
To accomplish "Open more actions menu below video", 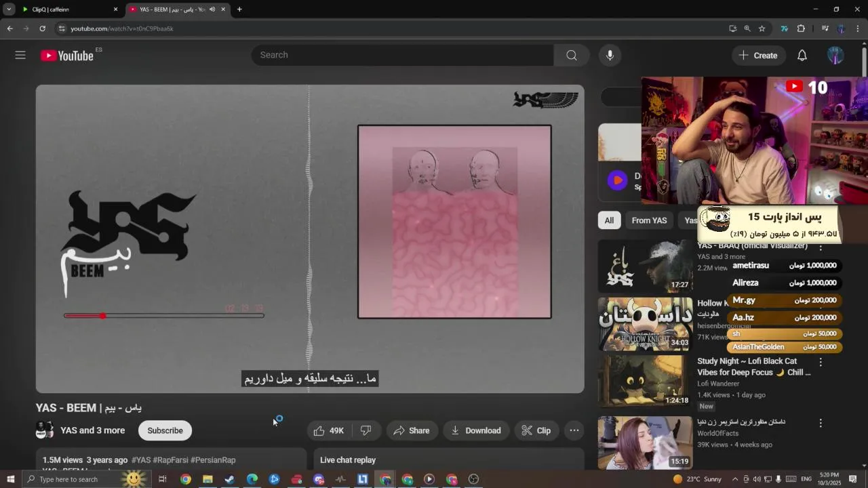I will click(574, 430).
